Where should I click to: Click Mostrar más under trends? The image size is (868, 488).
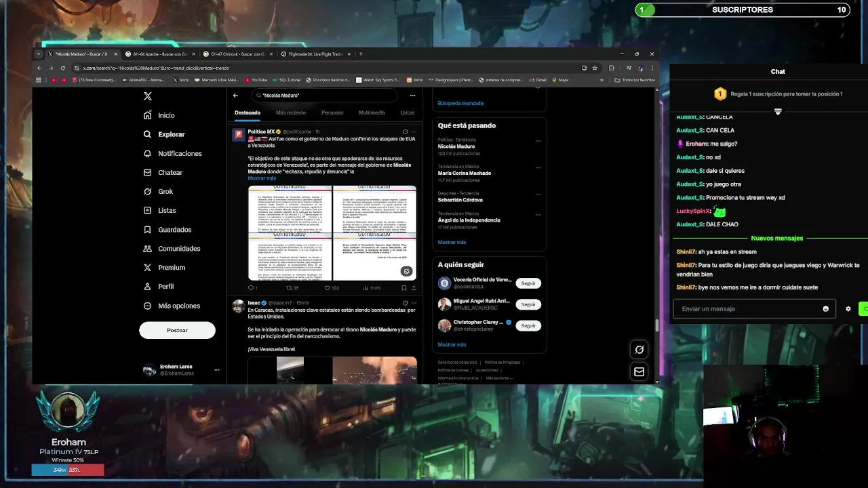click(452, 242)
